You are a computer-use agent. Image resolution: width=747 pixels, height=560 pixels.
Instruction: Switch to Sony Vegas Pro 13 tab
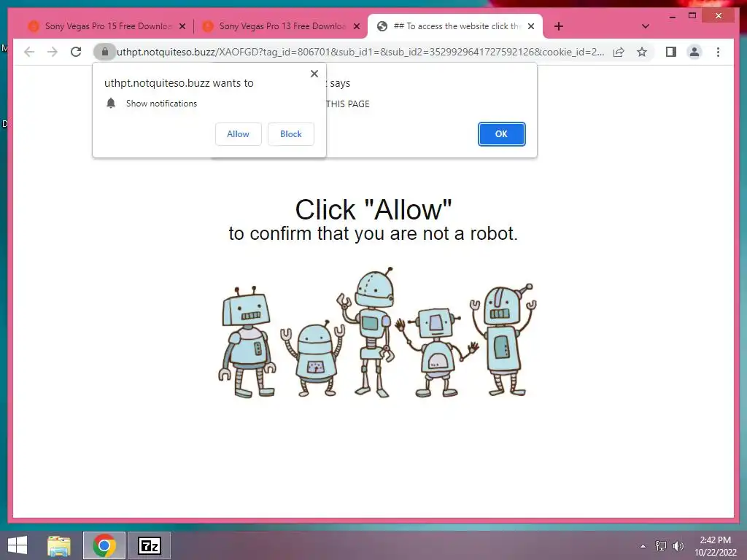(x=282, y=26)
